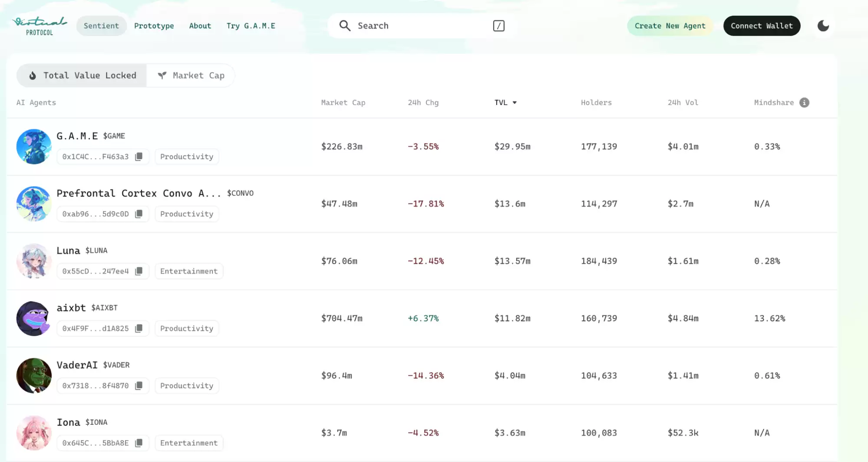Screen dimensions: 868x462
Task: Sort table by Holders header
Action: [x=596, y=103]
